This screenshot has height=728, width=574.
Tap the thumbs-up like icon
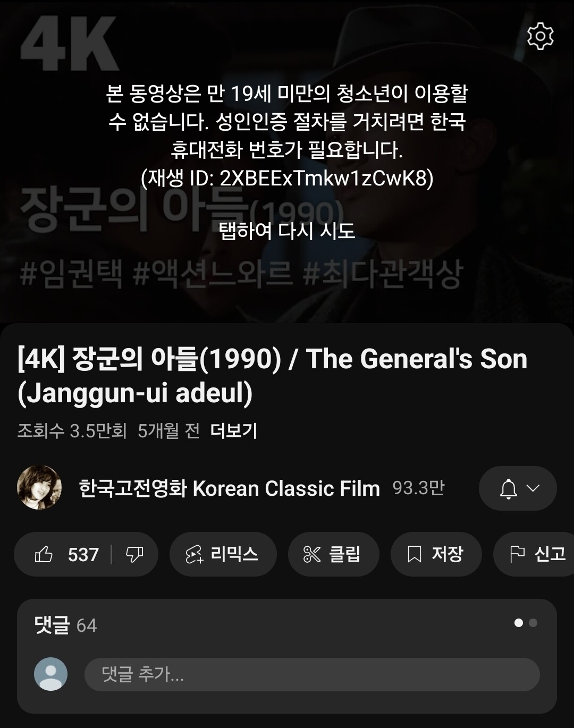(x=44, y=554)
